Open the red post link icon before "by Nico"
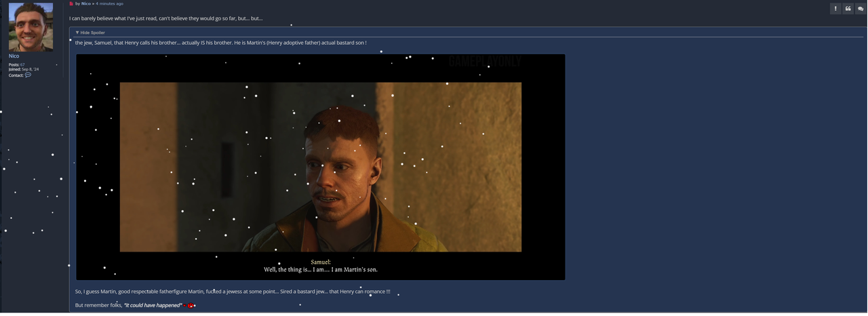This screenshot has height=316, width=868. 71,4
